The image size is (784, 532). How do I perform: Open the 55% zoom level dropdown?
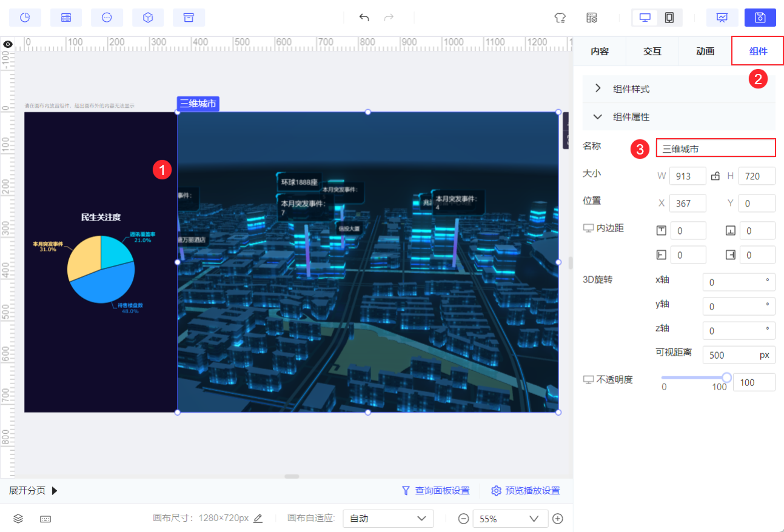(509, 519)
